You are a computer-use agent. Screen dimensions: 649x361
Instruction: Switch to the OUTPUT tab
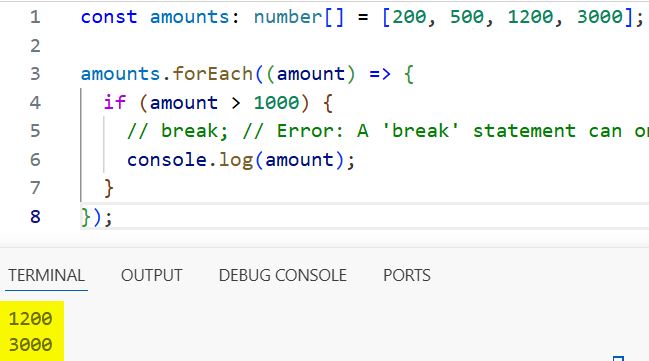tap(151, 275)
